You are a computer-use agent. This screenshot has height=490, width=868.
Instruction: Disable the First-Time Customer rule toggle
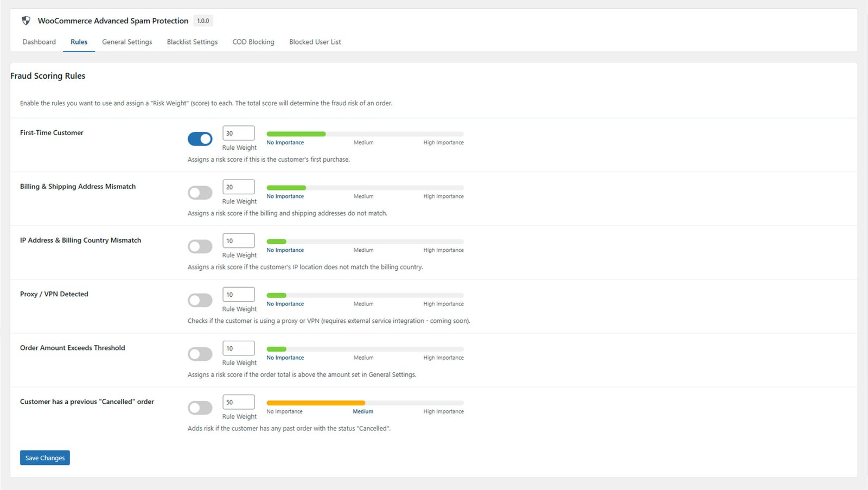point(200,139)
